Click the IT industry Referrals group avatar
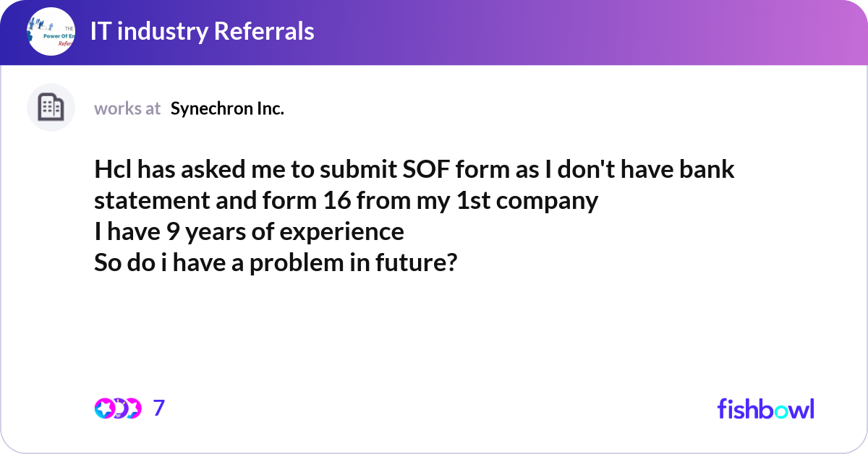The height and width of the screenshot is (454, 868). (x=51, y=32)
